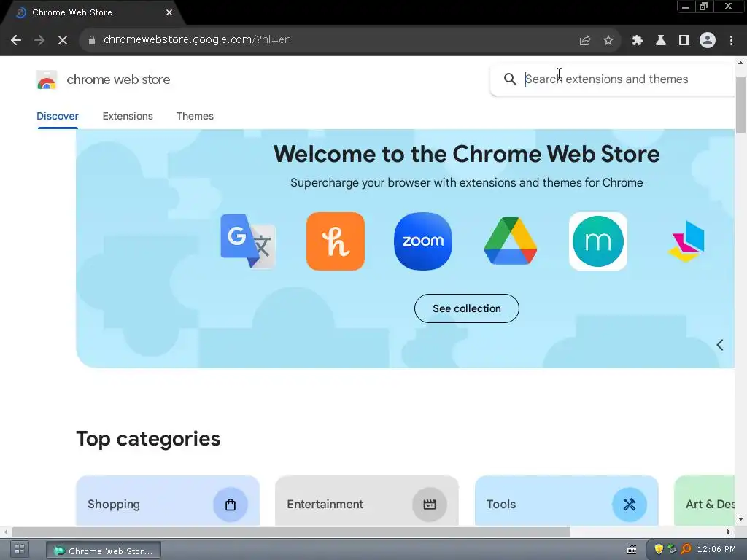Show previous banner slide chevron

[720, 345]
